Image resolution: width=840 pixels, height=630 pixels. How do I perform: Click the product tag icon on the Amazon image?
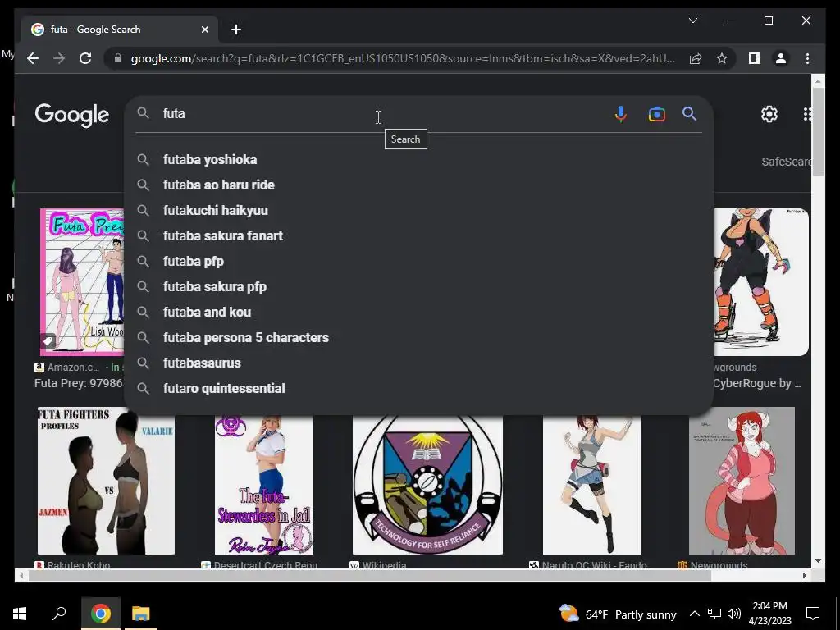[x=48, y=341]
